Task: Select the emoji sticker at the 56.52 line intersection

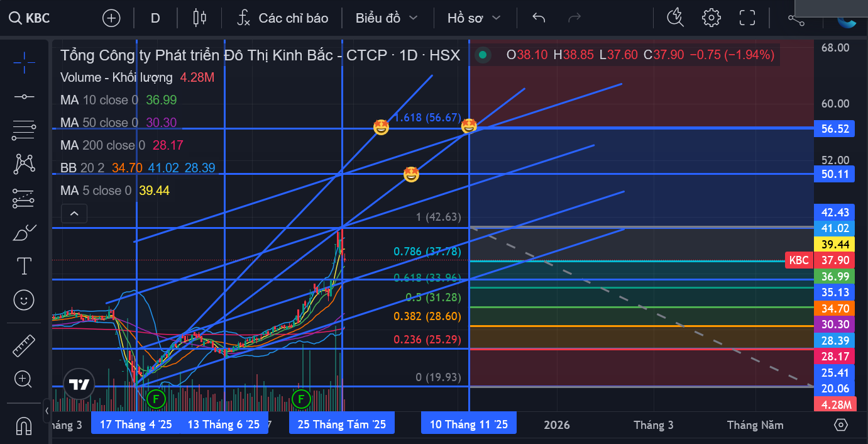Action: (469, 126)
